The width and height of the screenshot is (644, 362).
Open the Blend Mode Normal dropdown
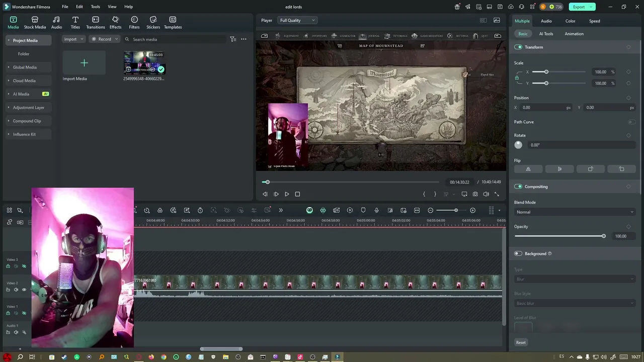575,212
